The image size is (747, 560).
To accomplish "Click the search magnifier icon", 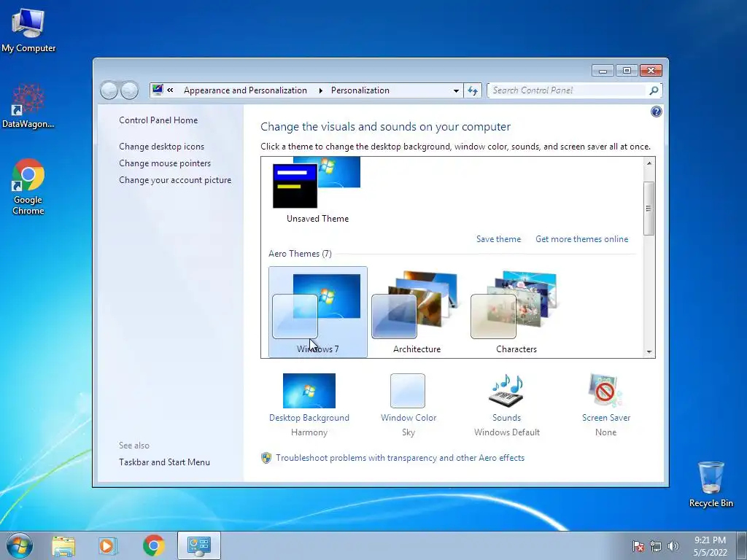I will (654, 90).
